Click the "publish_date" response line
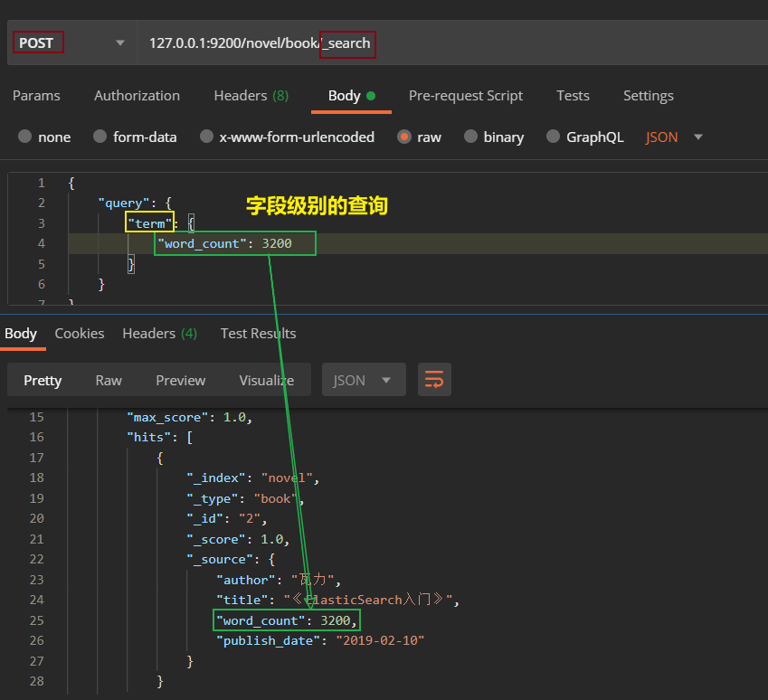Viewport: 768px width, 700px height. pos(320,640)
